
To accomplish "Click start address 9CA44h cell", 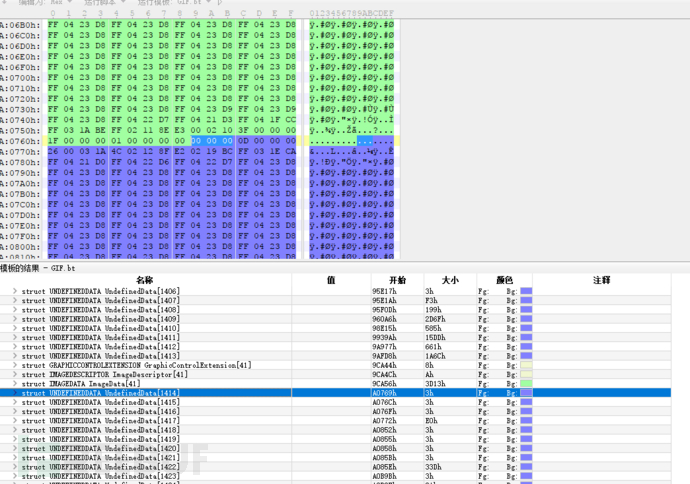I will pyautogui.click(x=385, y=365).
